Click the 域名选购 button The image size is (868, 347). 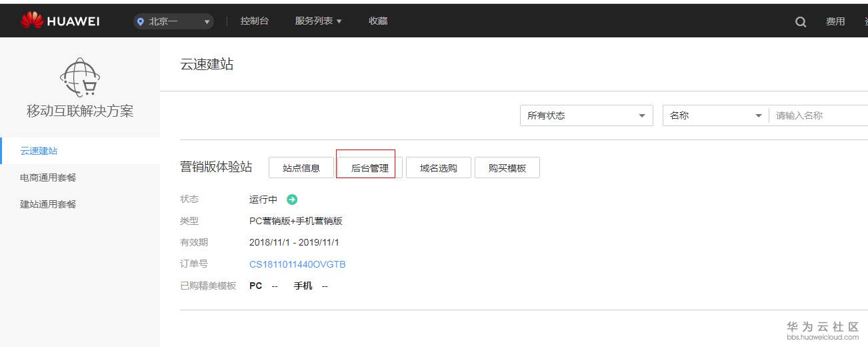tap(439, 168)
